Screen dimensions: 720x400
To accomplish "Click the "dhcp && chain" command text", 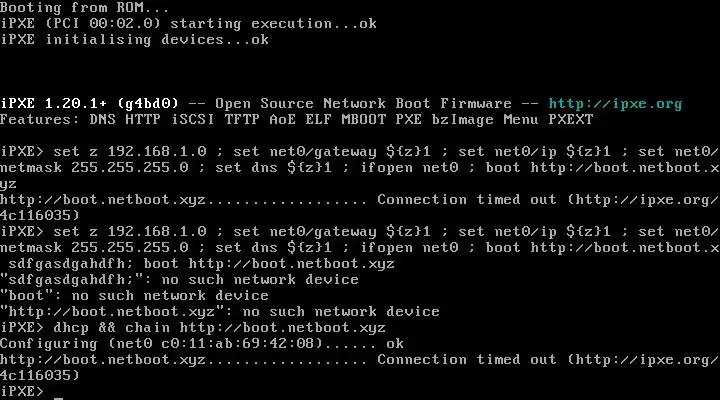I will click(104, 328).
